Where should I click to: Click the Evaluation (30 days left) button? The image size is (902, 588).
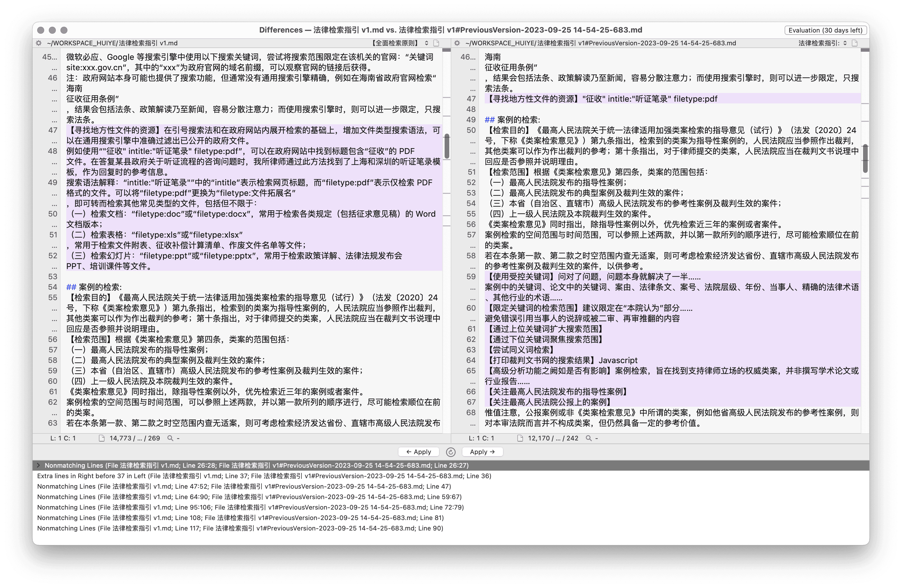825,30
